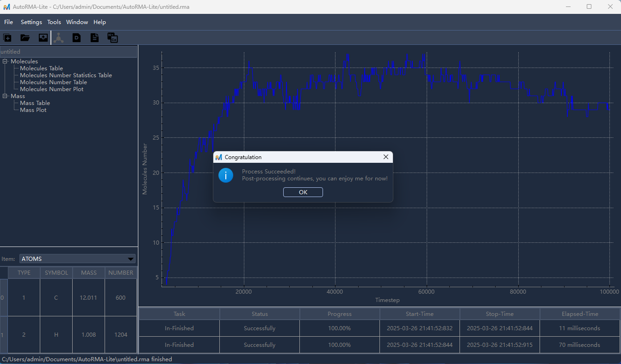Collapse the Mass tree node
This screenshot has height=364, width=621.
coord(5,96)
